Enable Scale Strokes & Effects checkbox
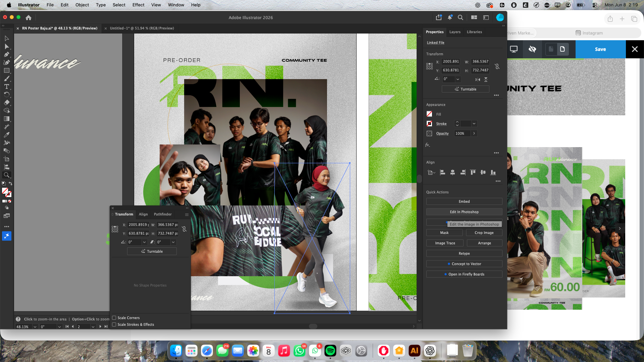 (x=114, y=324)
